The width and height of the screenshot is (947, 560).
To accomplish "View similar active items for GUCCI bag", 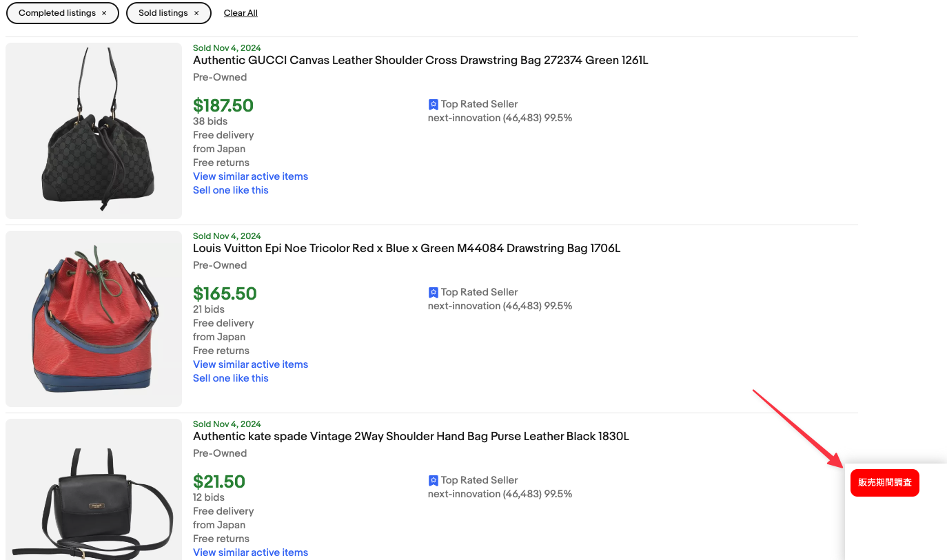I will [250, 176].
